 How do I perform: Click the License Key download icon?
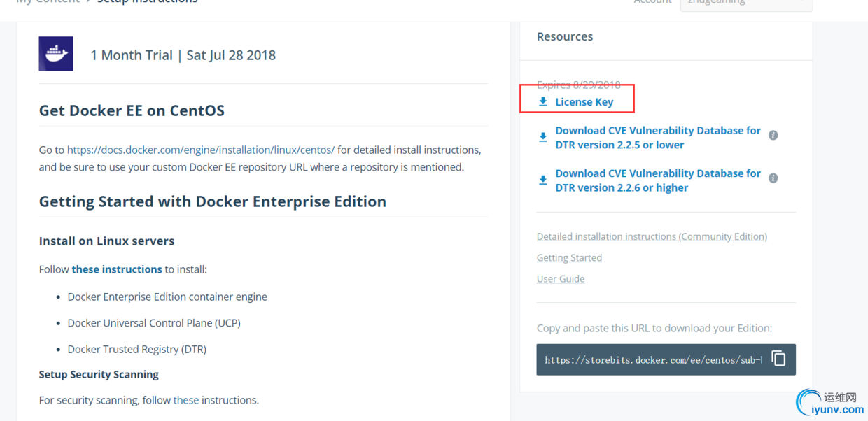pos(543,102)
